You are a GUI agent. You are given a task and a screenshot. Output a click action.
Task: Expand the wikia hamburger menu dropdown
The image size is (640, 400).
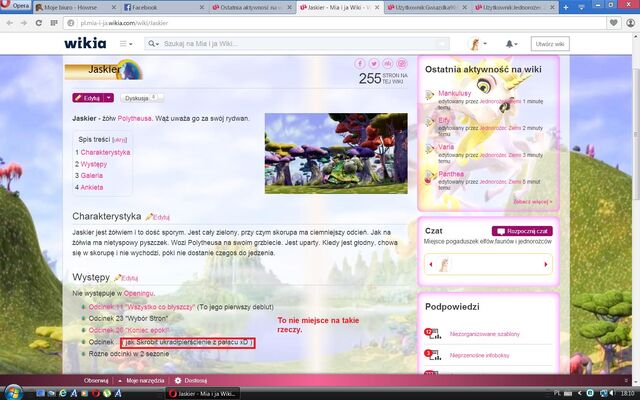point(126,44)
